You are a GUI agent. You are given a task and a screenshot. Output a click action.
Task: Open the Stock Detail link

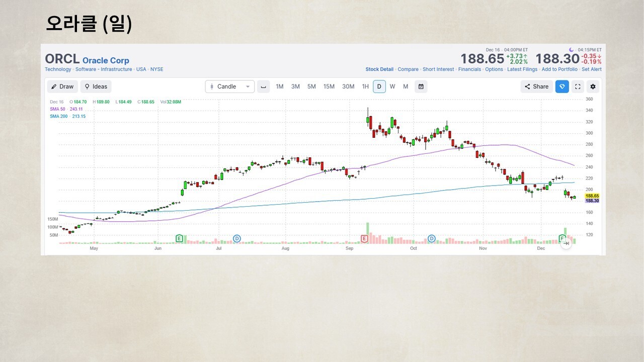(379, 69)
